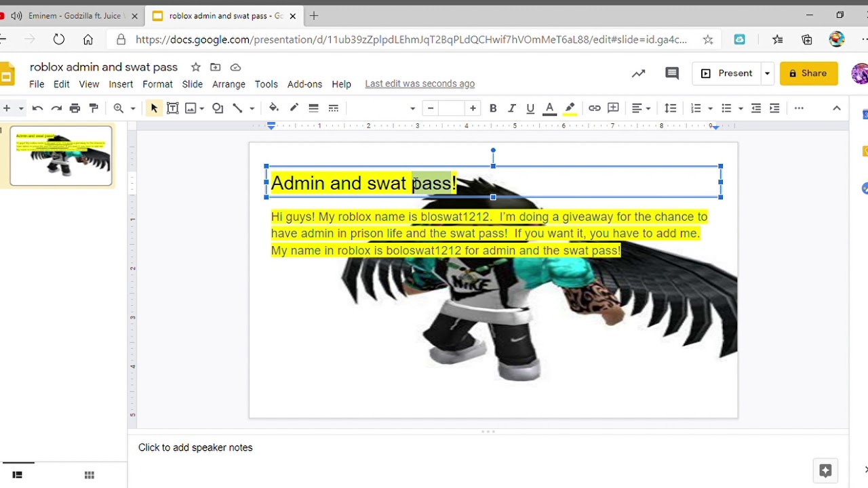Click the Move to folder icon
The height and width of the screenshot is (488, 868).
(215, 67)
